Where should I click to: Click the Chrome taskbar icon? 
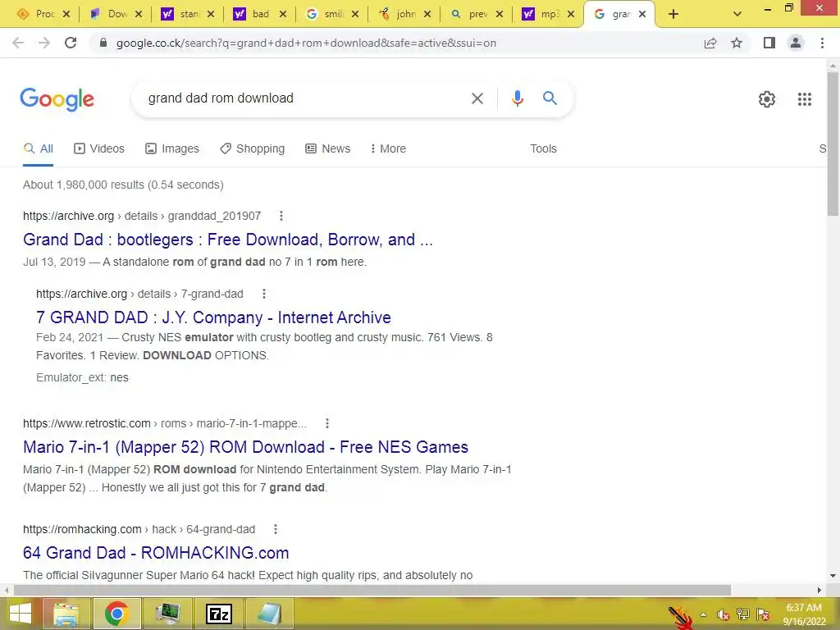116,614
